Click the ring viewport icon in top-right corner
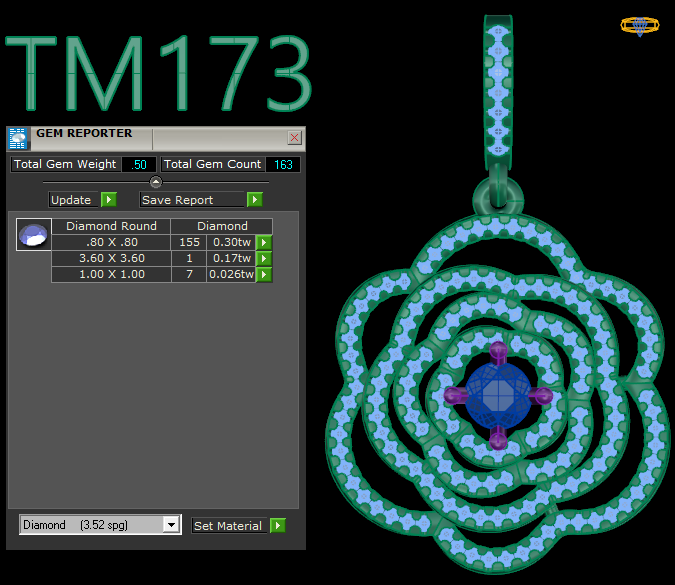 click(x=639, y=26)
